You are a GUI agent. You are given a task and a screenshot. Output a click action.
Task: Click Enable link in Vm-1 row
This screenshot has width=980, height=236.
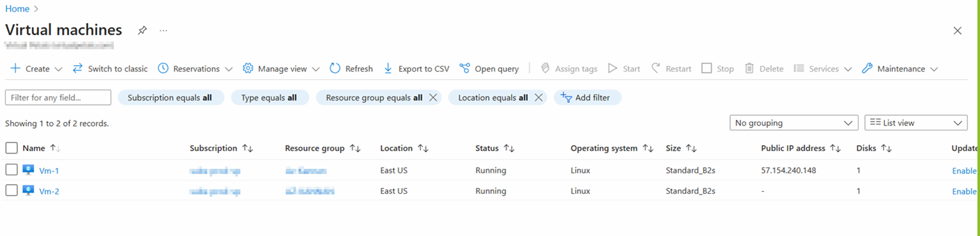(964, 171)
